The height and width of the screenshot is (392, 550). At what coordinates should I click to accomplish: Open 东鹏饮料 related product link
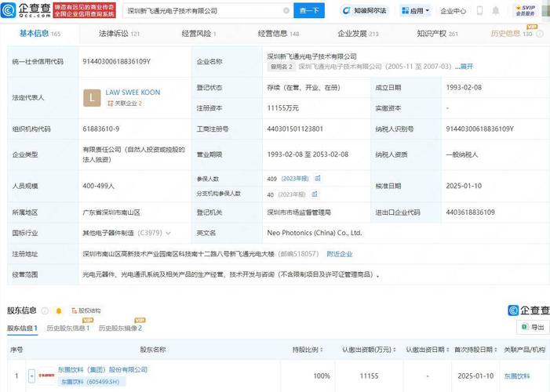(x=517, y=376)
